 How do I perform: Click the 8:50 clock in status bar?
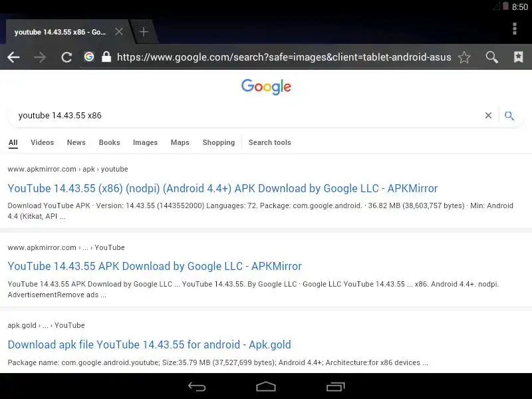[520, 7]
